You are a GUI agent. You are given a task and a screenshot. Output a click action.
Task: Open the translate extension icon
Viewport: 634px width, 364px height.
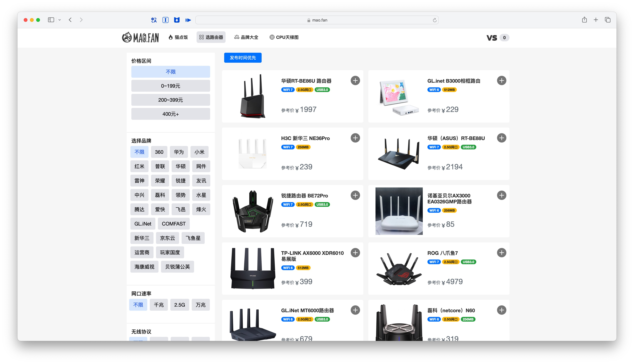coord(154,20)
